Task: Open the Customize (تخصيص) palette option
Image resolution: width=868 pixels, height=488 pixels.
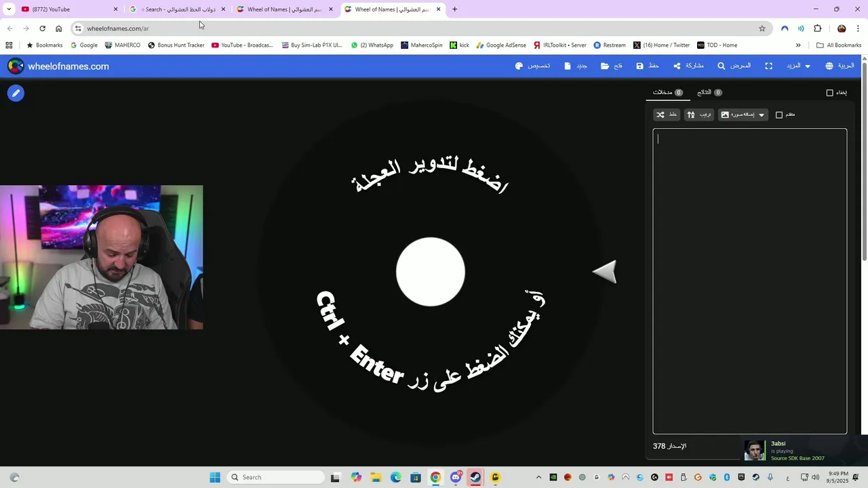Action: tap(533, 66)
